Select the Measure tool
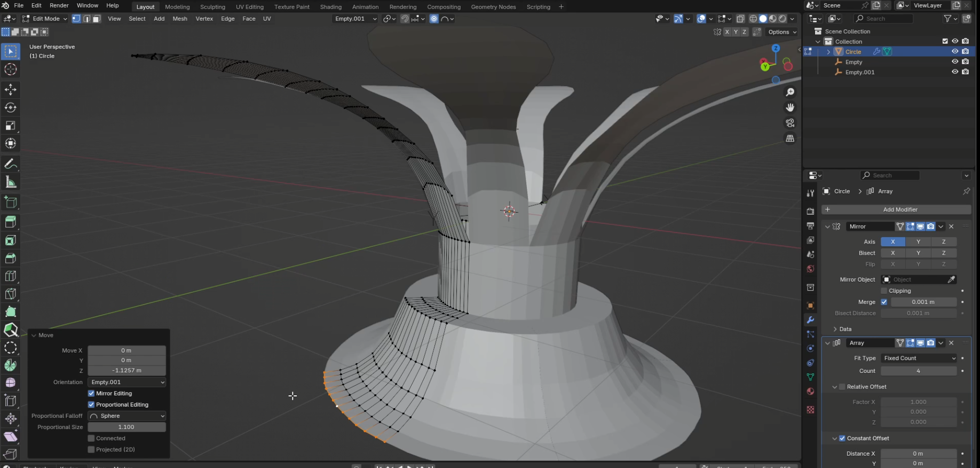 (11, 182)
